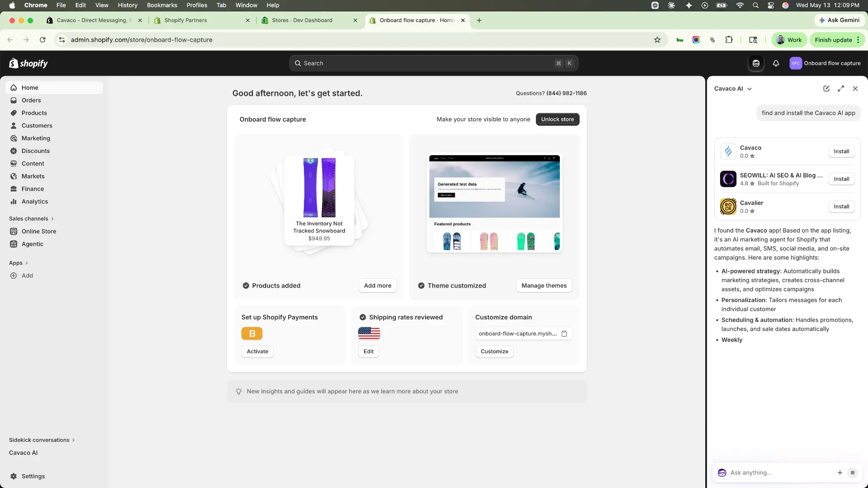
Task: Go back to previous page
Action: [x=10, y=40]
